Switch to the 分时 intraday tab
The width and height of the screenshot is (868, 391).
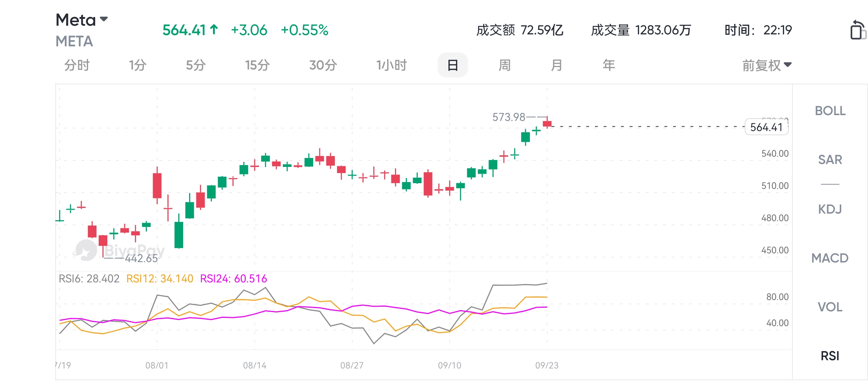click(77, 66)
